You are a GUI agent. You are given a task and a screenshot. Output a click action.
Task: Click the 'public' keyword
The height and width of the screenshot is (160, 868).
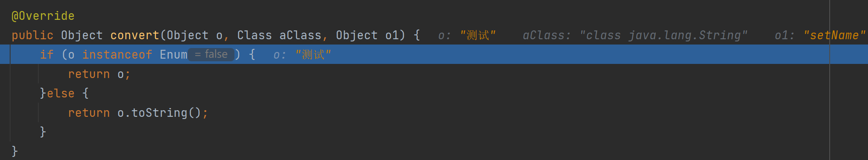tap(32, 35)
